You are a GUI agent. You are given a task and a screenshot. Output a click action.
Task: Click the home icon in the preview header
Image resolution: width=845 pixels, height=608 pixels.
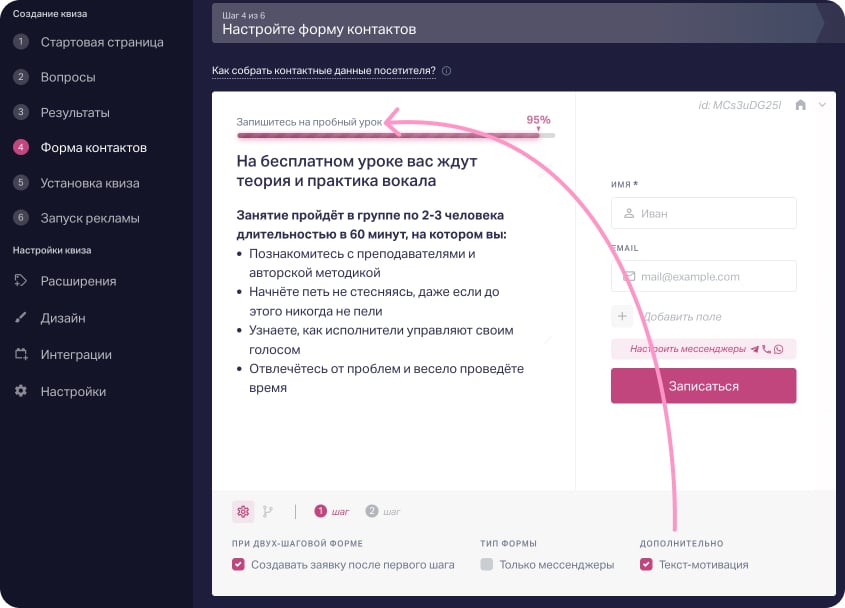pyautogui.click(x=801, y=104)
